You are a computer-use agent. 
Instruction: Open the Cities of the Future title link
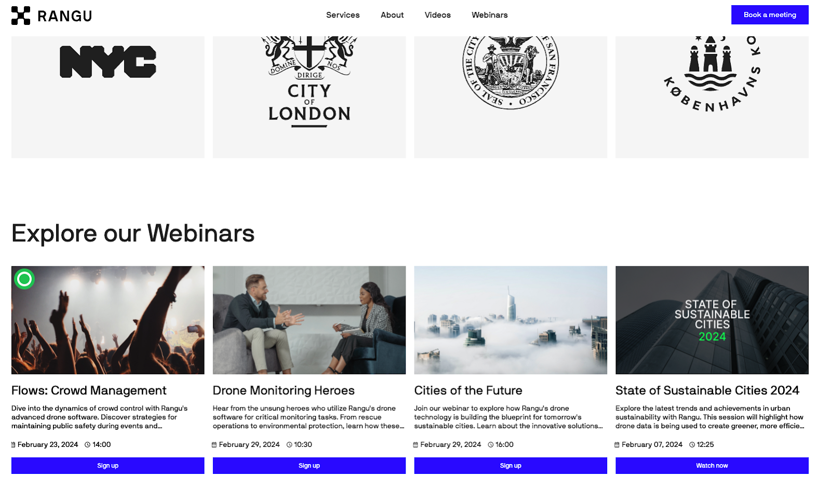tap(468, 390)
